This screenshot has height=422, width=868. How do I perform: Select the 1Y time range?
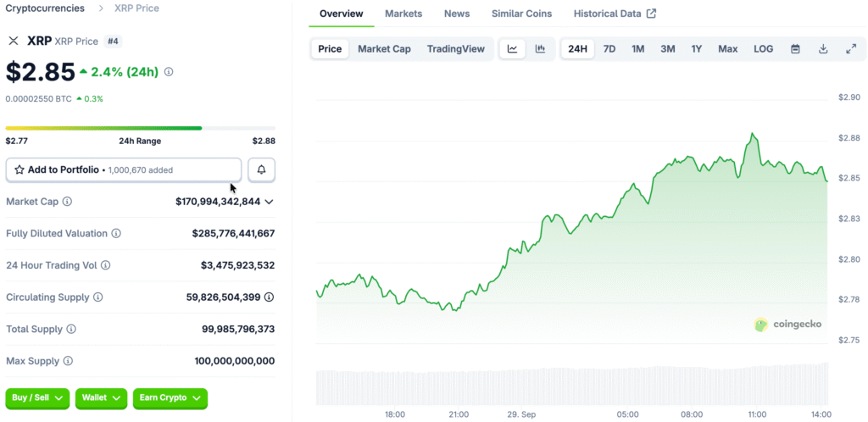pos(697,48)
